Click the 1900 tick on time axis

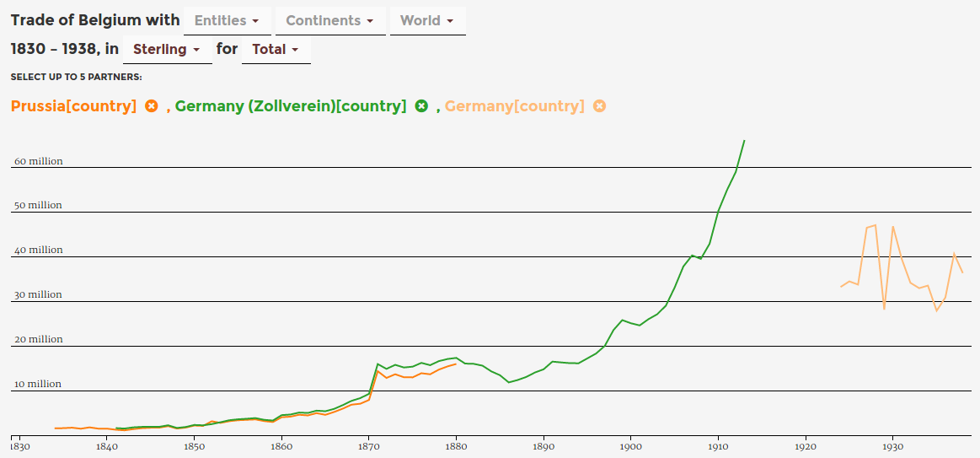coord(630,445)
